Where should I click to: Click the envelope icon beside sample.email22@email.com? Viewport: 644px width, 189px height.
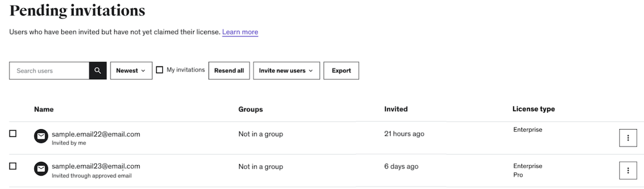click(41, 136)
